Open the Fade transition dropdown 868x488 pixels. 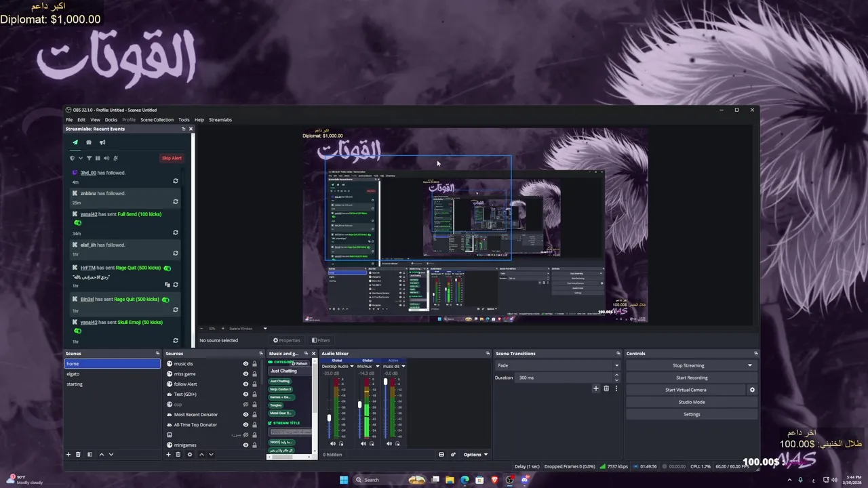557,365
